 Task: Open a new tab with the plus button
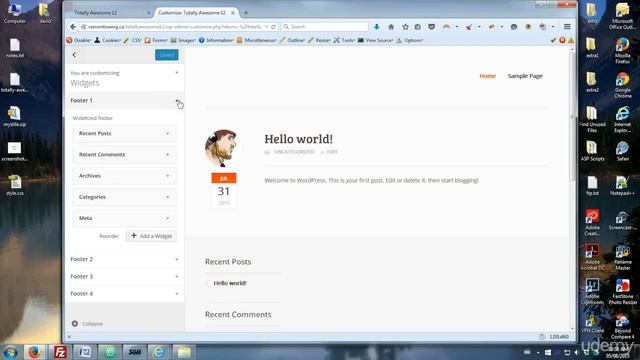pos(246,13)
